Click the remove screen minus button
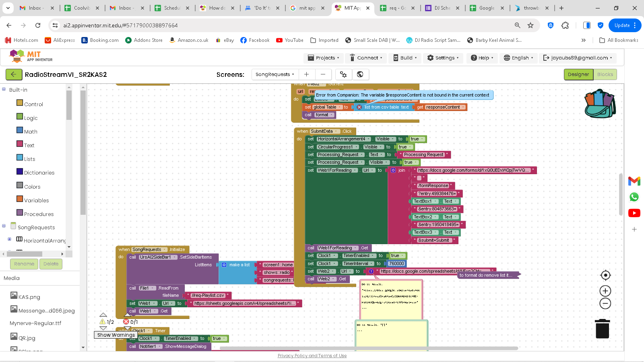Image resolution: width=644 pixels, height=362 pixels. (323, 74)
